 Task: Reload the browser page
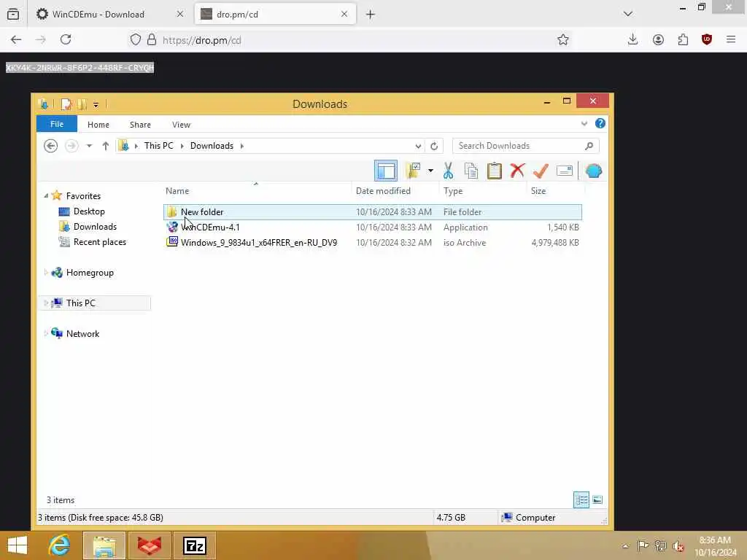66,39
